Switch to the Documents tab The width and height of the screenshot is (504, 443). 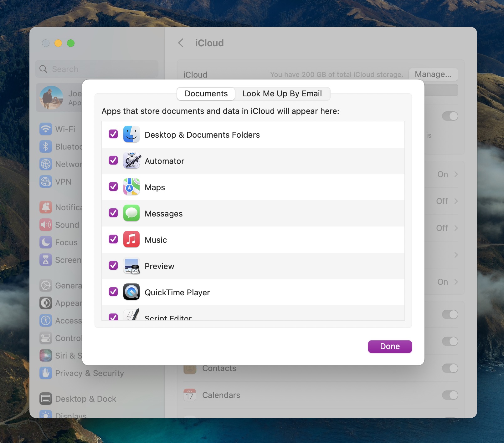coord(206,94)
